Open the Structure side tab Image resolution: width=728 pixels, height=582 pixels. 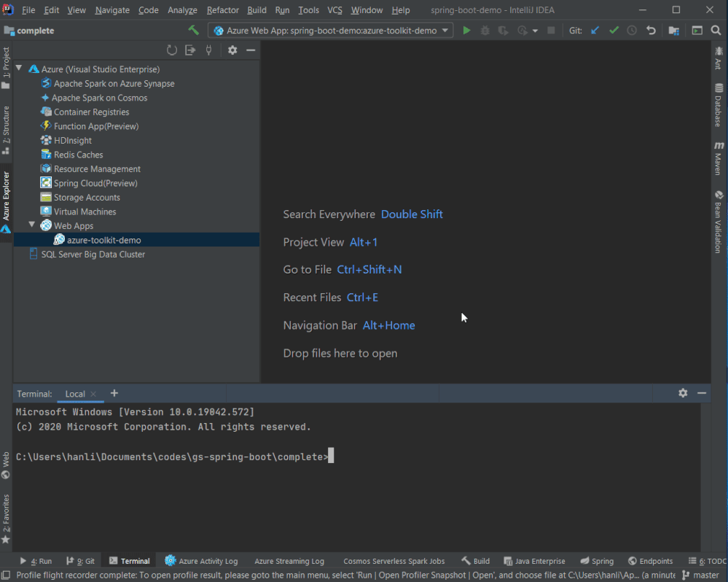tap(6, 130)
